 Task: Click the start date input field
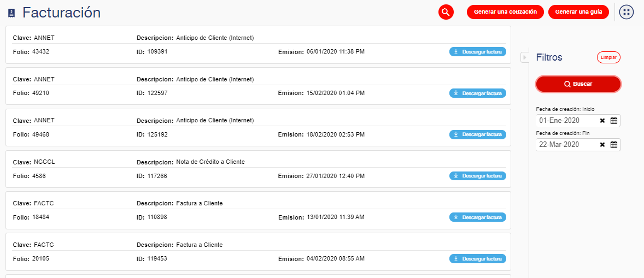[x=566, y=121]
